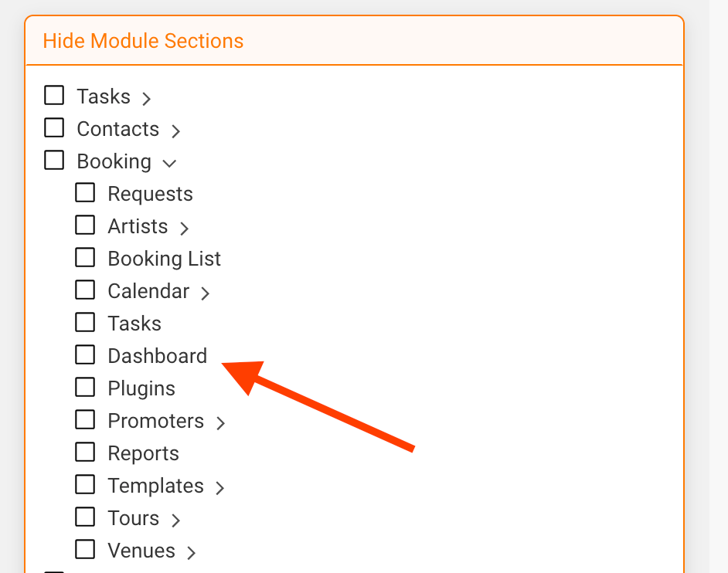The image size is (728, 573).
Task: Click the Venues label text
Action: tap(141, 551)
